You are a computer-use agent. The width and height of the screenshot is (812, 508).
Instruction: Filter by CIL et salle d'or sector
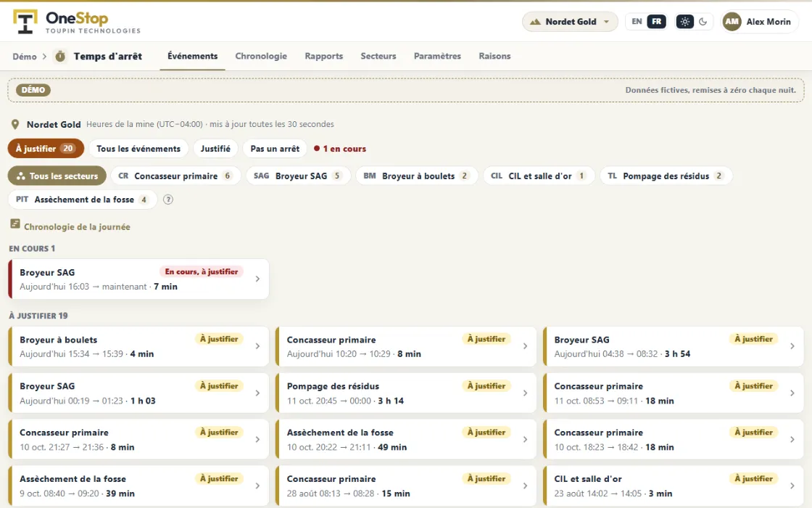coord(539,176)
